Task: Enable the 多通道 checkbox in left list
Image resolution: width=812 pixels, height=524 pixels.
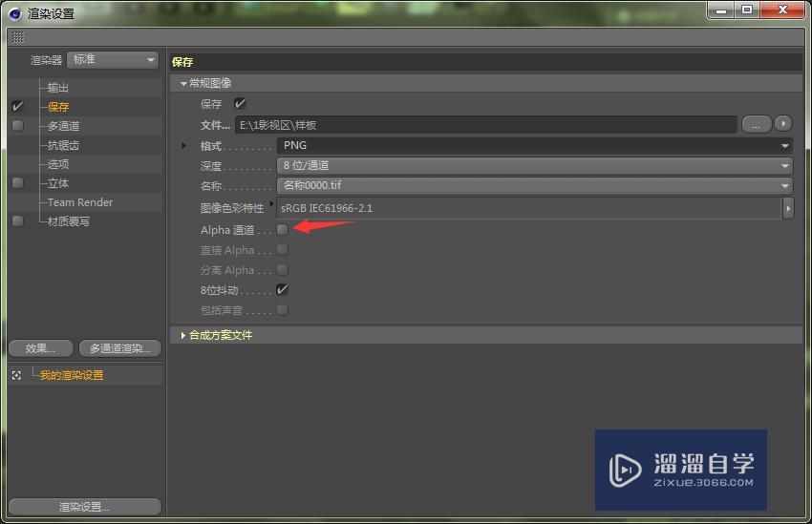Action: coord(17,126)
